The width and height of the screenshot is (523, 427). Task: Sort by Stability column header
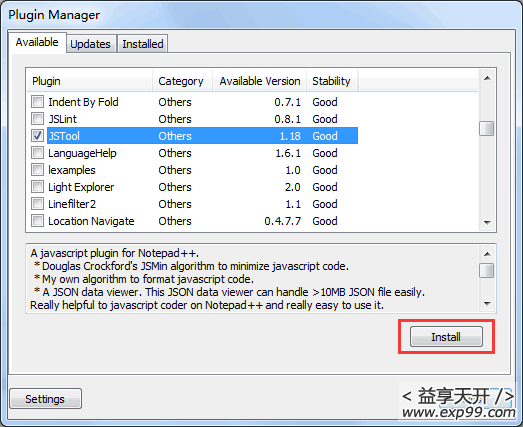pyautogui.click(x=332, y=81)
